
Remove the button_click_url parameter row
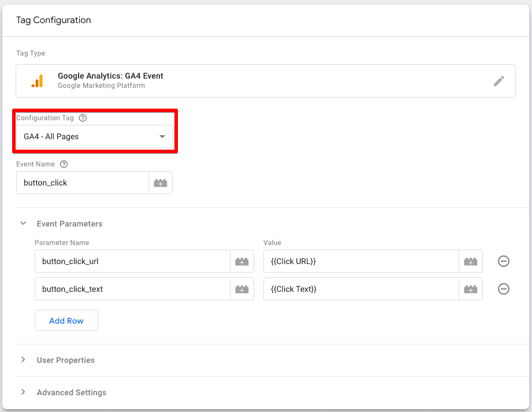[503, 261]
